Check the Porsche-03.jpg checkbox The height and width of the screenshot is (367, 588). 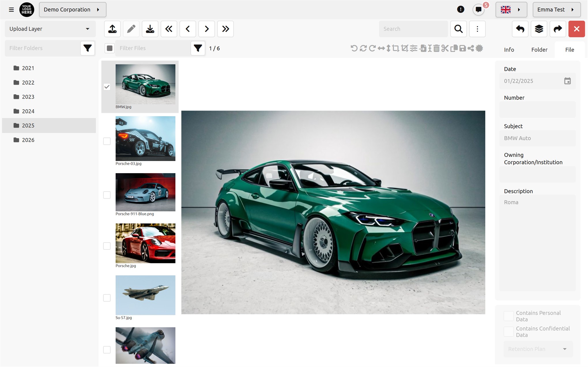107,141
